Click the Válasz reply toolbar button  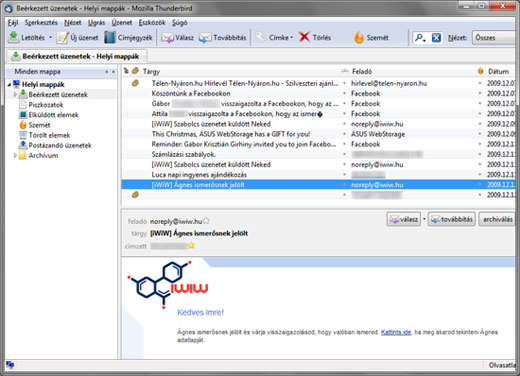point(177,38)
